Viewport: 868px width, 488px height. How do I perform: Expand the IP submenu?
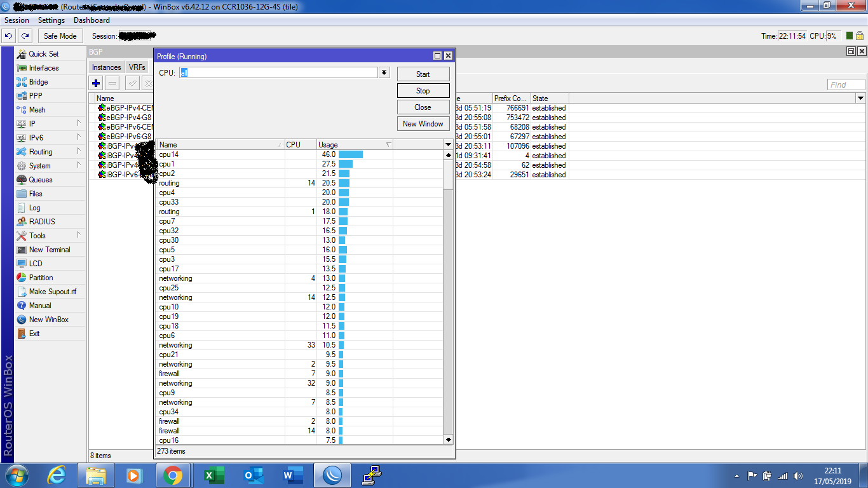pyautogui.click(x=50, y=124)
